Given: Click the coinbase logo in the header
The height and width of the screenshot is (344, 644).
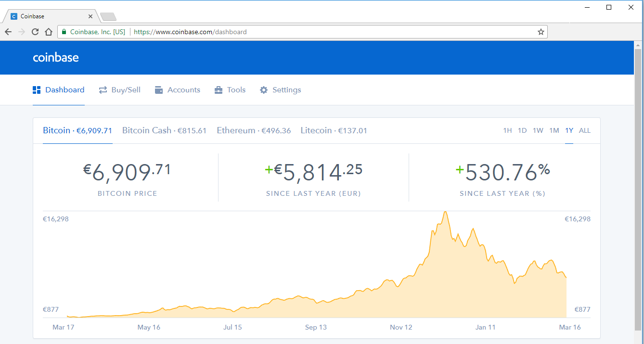Looking at the screenshot, I should (56, 58).
